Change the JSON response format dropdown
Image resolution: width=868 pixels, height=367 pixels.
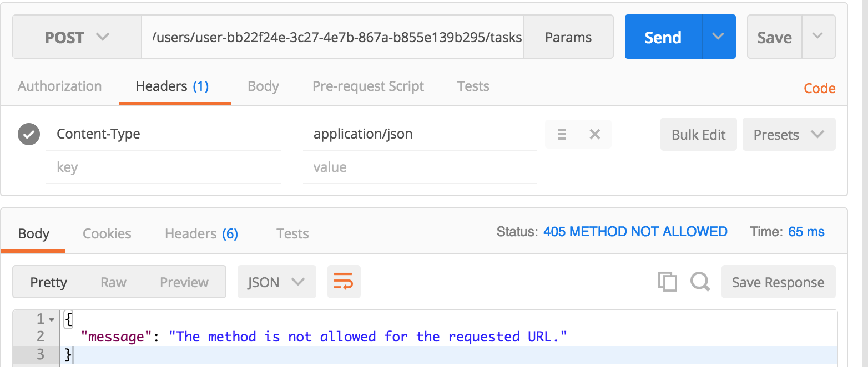(x=276, y=282)
